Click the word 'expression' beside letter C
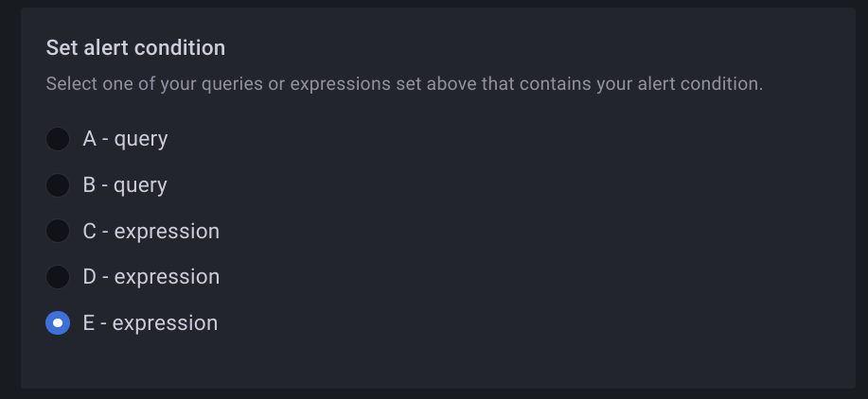Viewport: 868px width, 399px height. point(167,231)
